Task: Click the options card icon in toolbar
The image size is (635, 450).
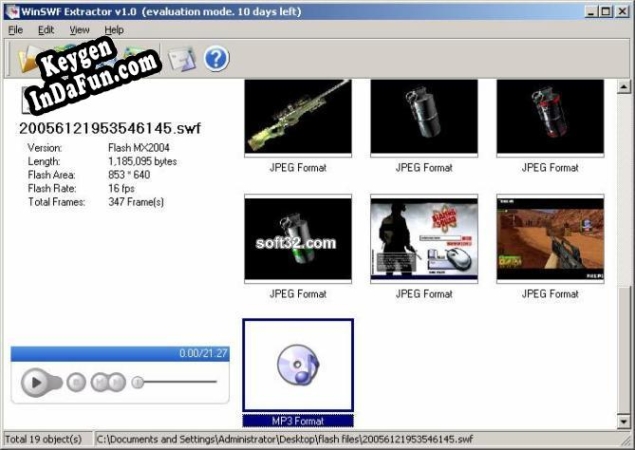Action: click(182, 59)
